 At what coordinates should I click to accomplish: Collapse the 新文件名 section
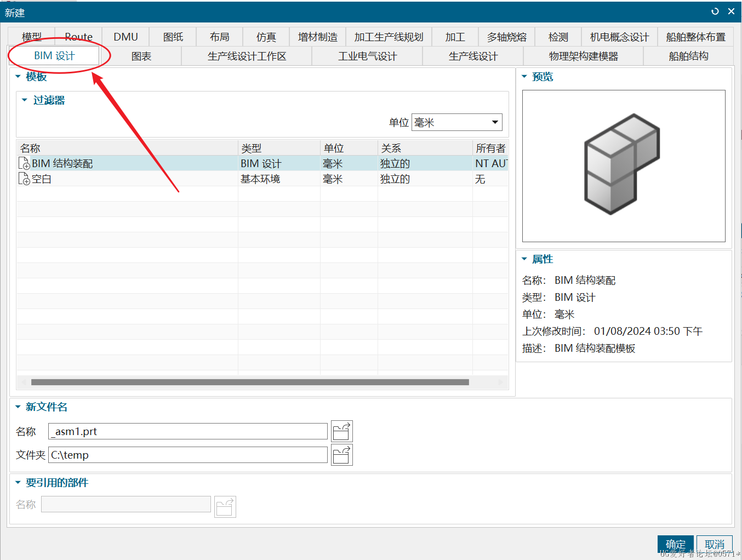[18, 407]
